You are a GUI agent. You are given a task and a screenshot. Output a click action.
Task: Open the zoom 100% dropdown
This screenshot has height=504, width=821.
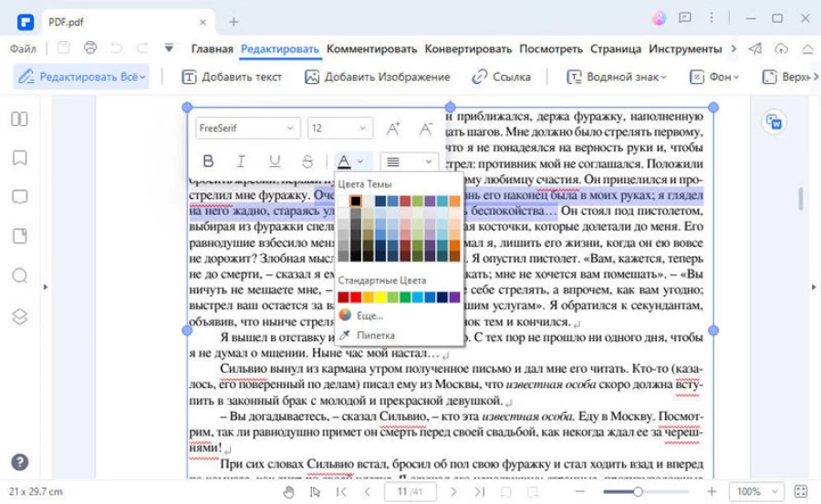[754, 492]
